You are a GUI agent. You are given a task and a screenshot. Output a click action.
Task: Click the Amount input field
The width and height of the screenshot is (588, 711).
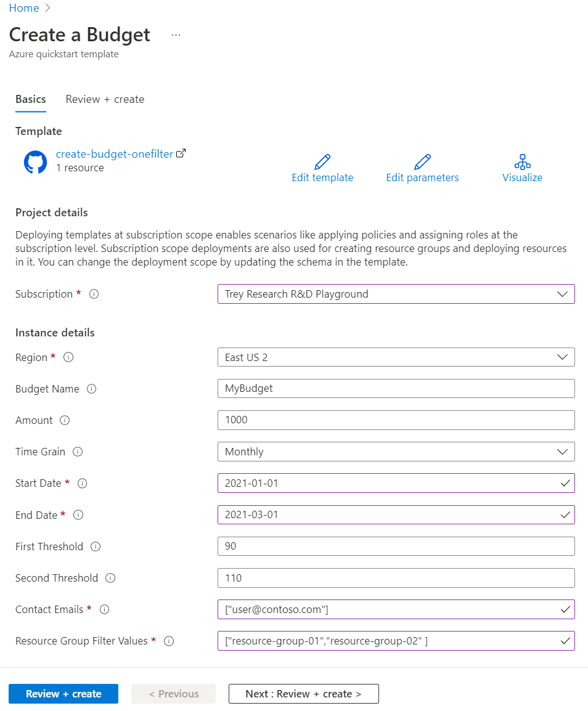[x=396, y=420]
